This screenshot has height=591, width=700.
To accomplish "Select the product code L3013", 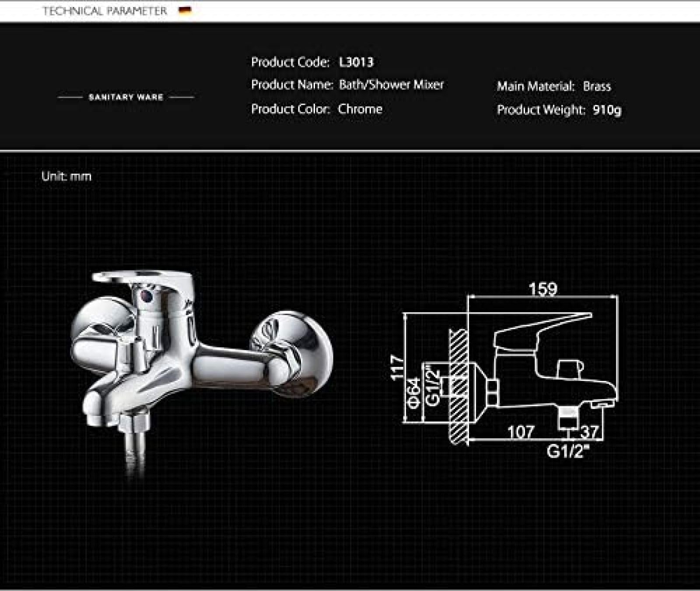I will (x=356, y=62).
